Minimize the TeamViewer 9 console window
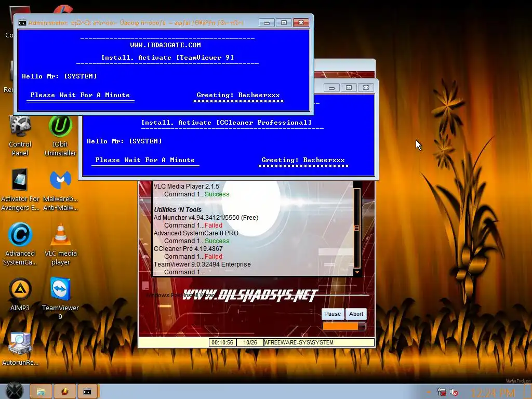The height and width of the screenshot is (399, 532). click(x=267, y=23)
